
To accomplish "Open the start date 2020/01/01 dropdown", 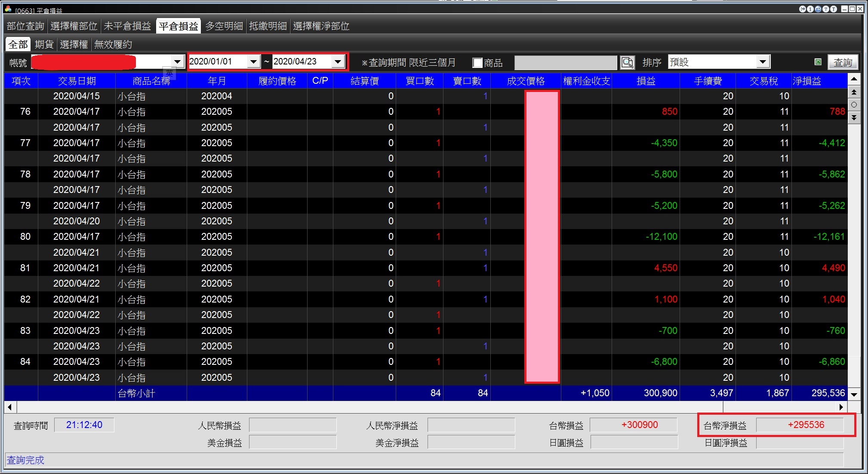I will click(x=254, y=62).
